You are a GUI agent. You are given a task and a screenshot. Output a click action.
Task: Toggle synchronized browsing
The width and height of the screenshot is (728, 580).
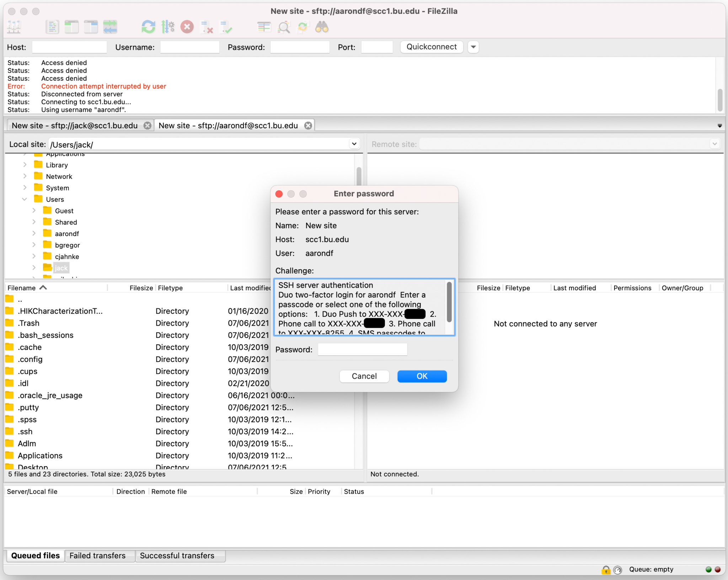[x=303, y=27]
